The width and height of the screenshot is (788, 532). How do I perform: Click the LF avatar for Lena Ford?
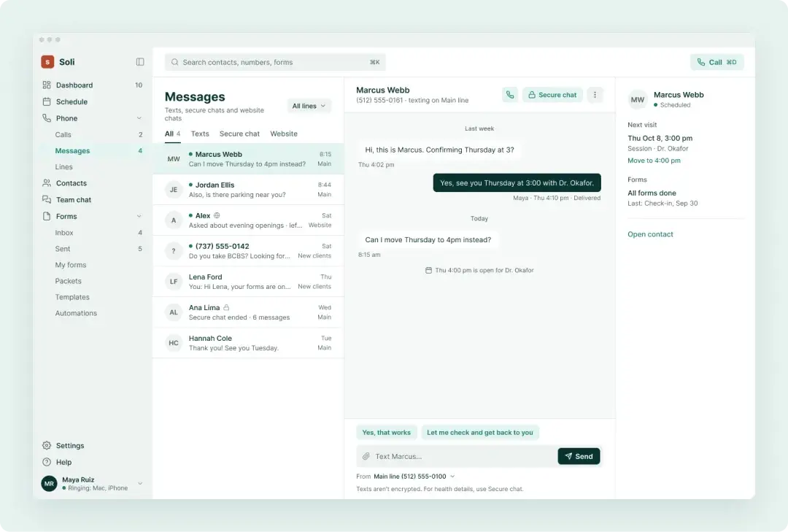[174, 282]
